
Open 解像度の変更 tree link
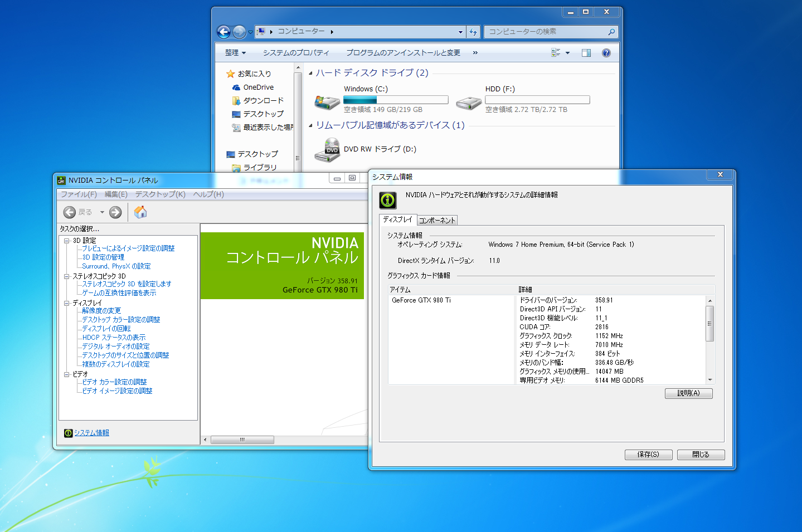click(x=101, y=311)
